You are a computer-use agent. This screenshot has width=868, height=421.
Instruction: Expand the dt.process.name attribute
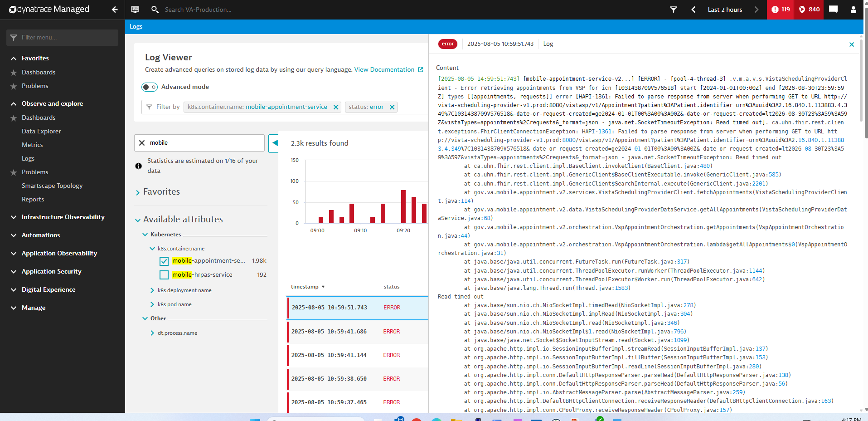coord(152,333)
